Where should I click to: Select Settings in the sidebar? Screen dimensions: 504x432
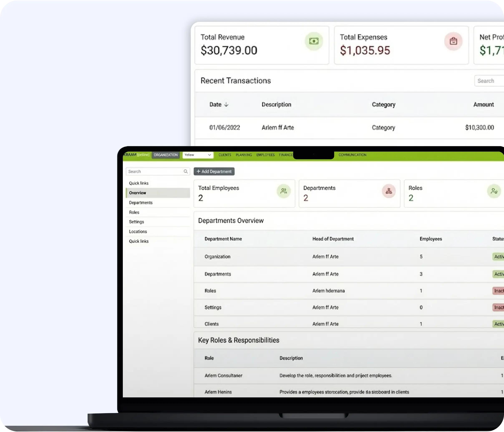pyautogui.click(x=158, y=222)
